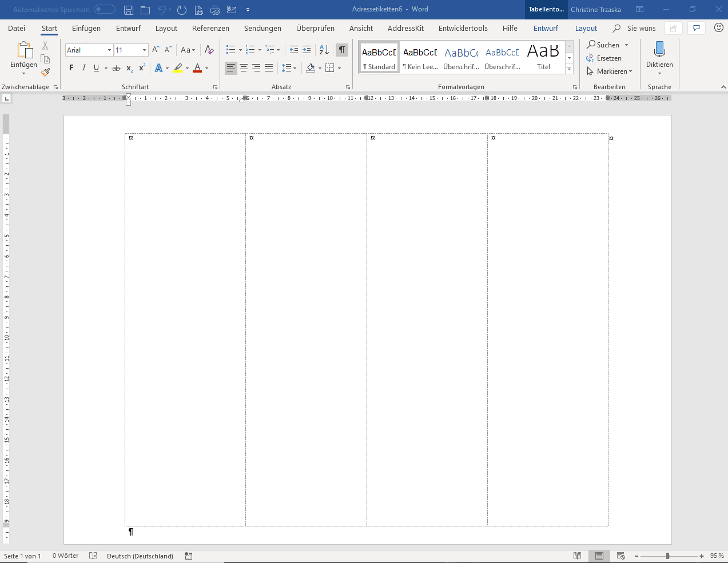
Task: Click the language indicator Deutsch (Deutschland)
Action: click(140, 556)
